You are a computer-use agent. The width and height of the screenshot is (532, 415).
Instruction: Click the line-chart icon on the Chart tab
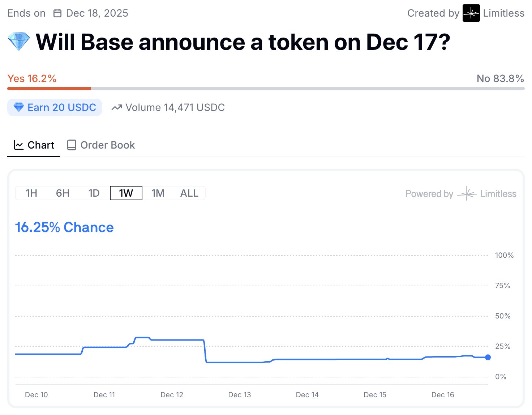[18, 145]
